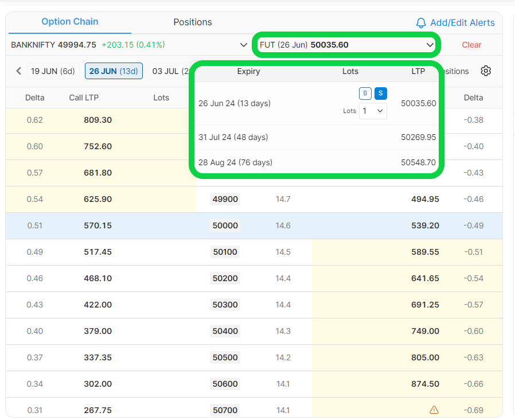The width and height of the screenshot is (515, 420).
Task: Click call LTP 625.90
Action: click(x=97, y=199)
